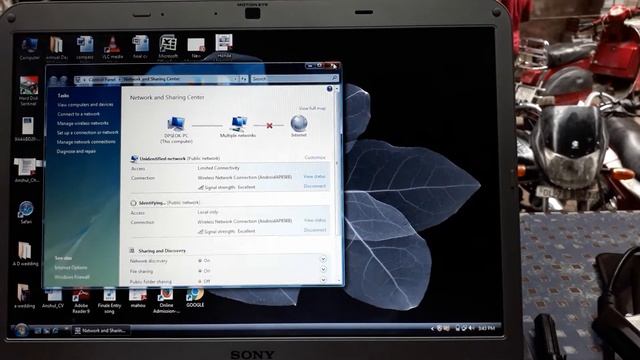
Task: Click Control Panel in address breadcrumb
Action: [x=102, y=79]
